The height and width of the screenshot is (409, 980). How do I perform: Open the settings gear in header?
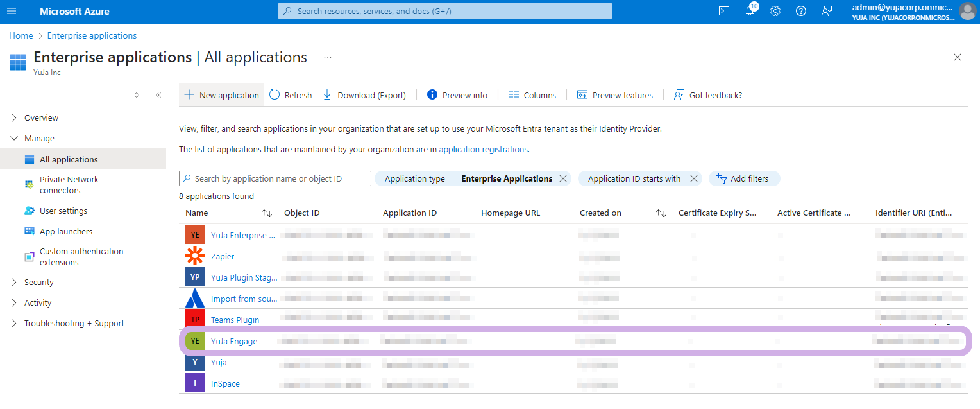[x=775, y=11]
